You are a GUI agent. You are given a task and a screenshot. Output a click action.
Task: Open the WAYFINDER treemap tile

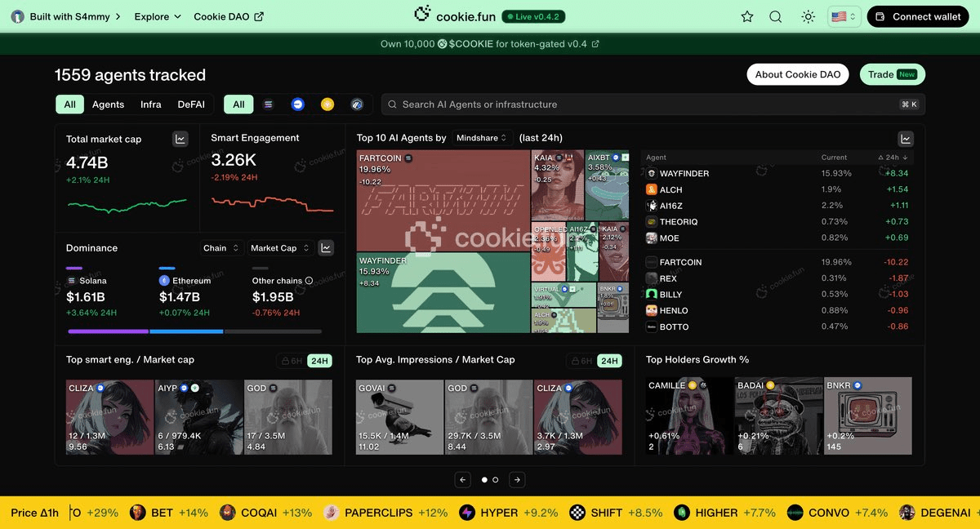tap(443, 292)
